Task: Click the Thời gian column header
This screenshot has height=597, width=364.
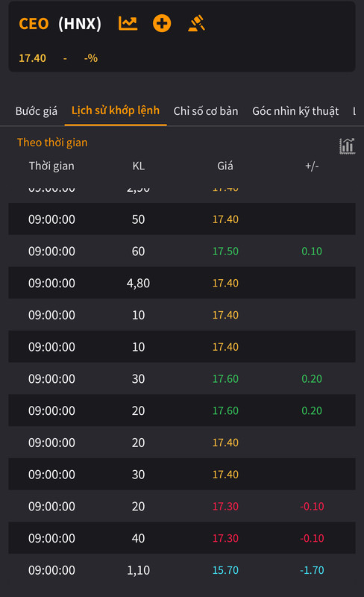Action: coord(51,166)
